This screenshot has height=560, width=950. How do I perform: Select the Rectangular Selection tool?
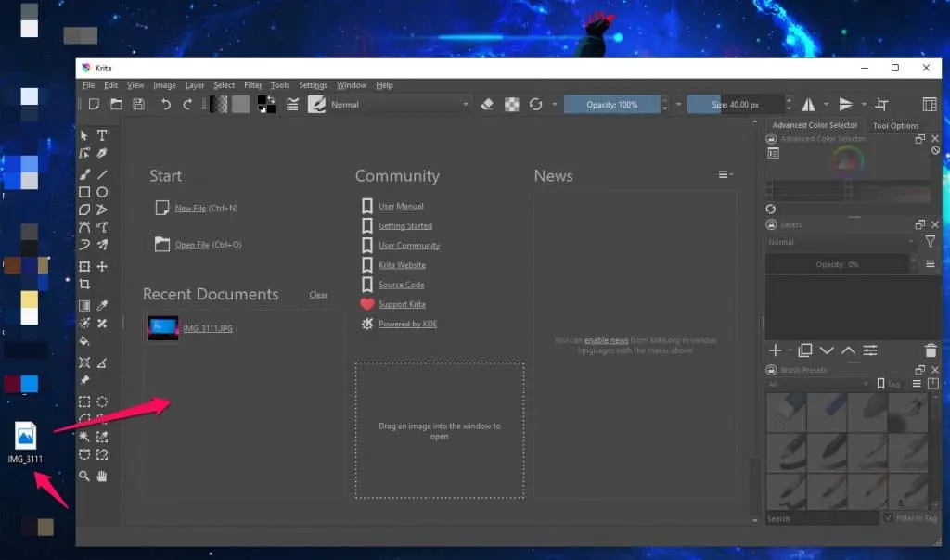[84, 402]
